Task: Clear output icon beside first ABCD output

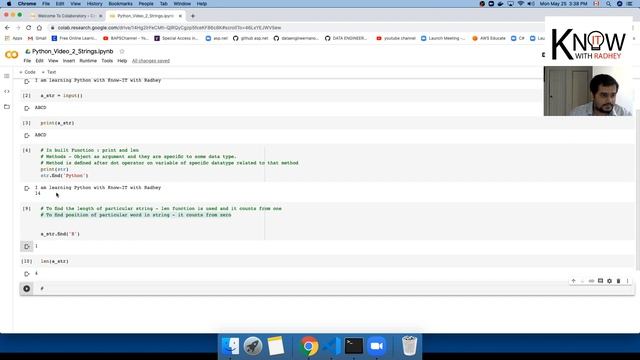Action: click(27, 108)
